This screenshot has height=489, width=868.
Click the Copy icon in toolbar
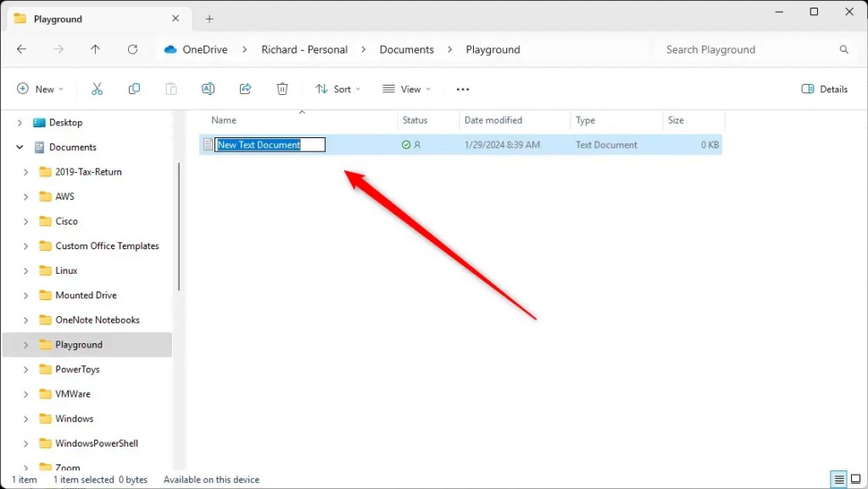click(x=134, y=89)
